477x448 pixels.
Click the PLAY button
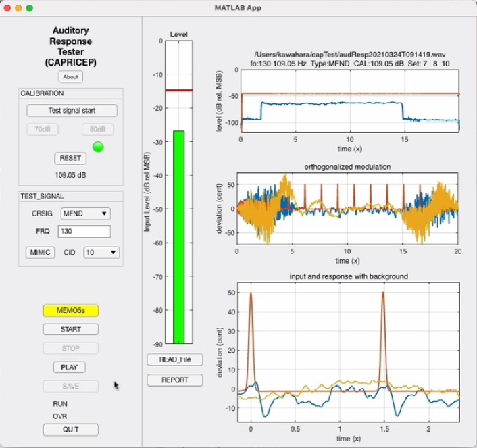[x=70, y=367]
